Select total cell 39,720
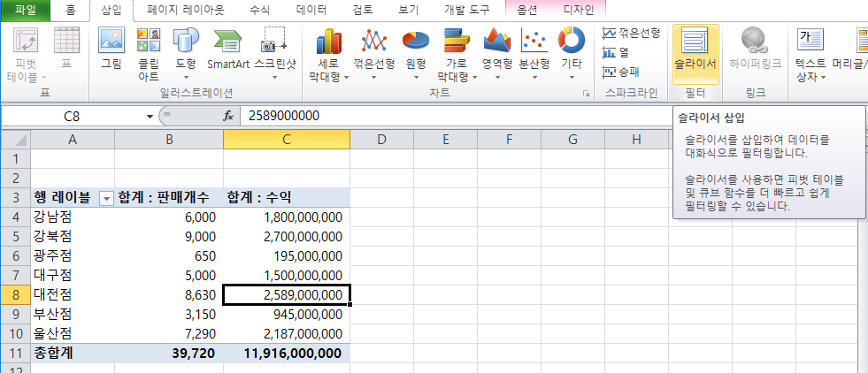Viewport: 868px width, 373px height. click(169, 353)
